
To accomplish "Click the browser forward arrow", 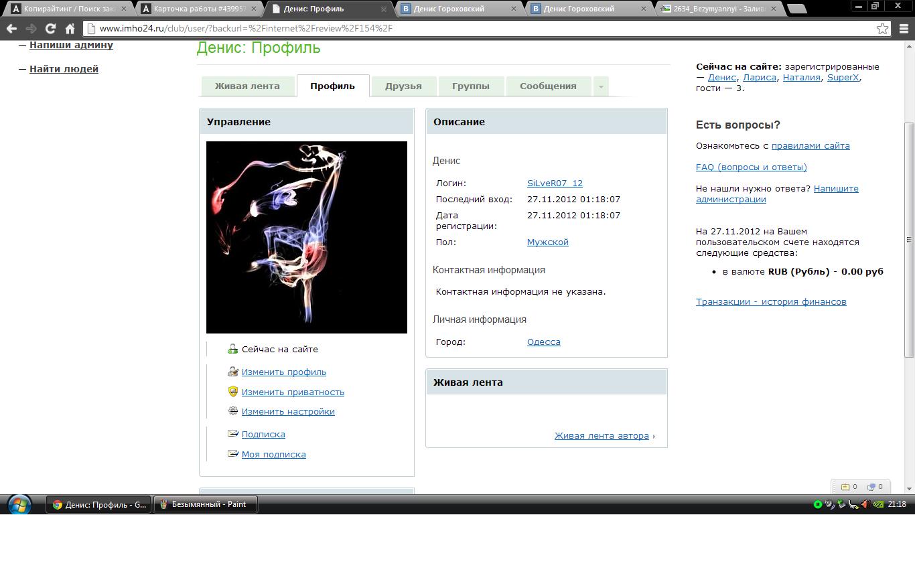I will pyautogui.click(x=31, y=29).
